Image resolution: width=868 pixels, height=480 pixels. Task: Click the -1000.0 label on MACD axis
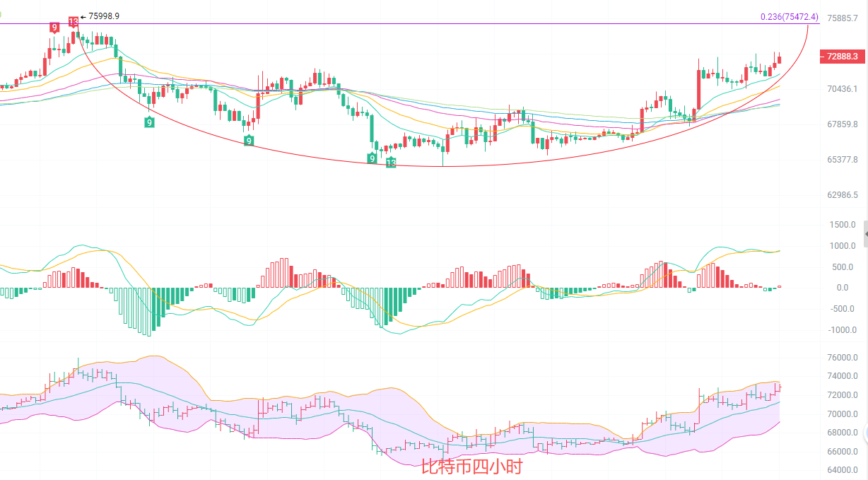tap(841, 330)
